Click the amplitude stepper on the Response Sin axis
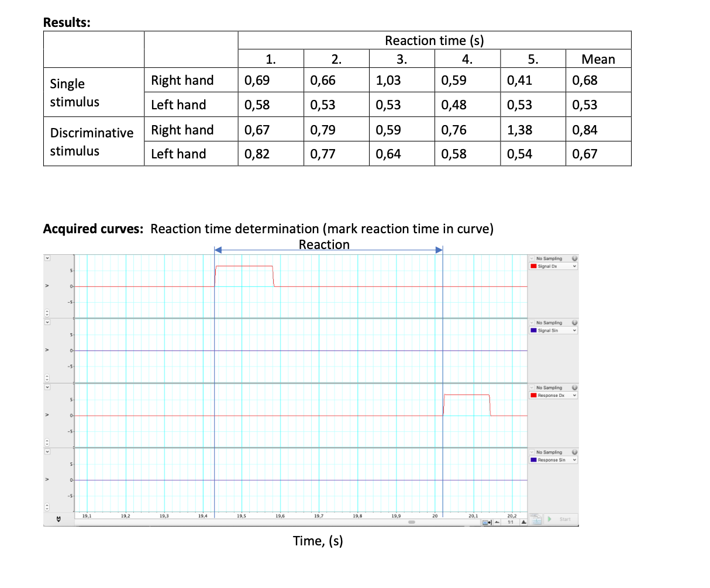 click(47, 506)
